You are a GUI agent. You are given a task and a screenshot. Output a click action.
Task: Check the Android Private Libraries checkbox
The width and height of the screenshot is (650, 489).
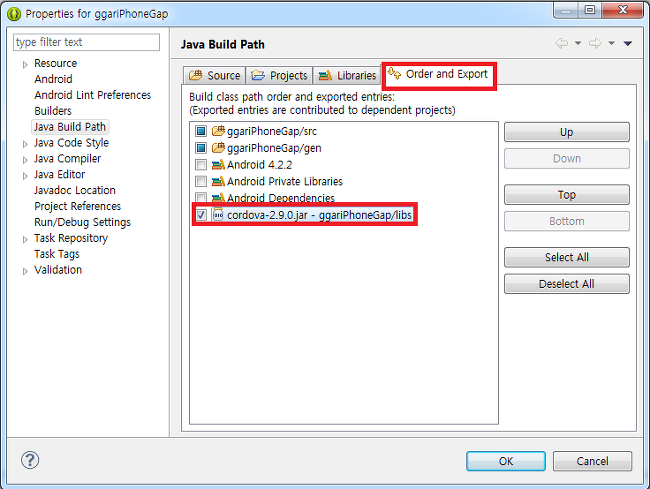pyautogui.click(x=201, y=181)
